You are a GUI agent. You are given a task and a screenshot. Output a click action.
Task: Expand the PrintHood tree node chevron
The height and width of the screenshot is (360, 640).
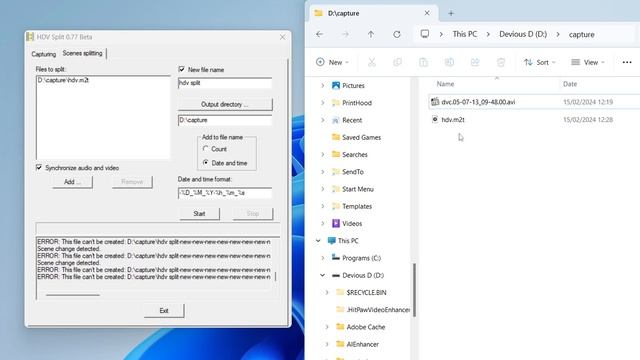[322, 103]
